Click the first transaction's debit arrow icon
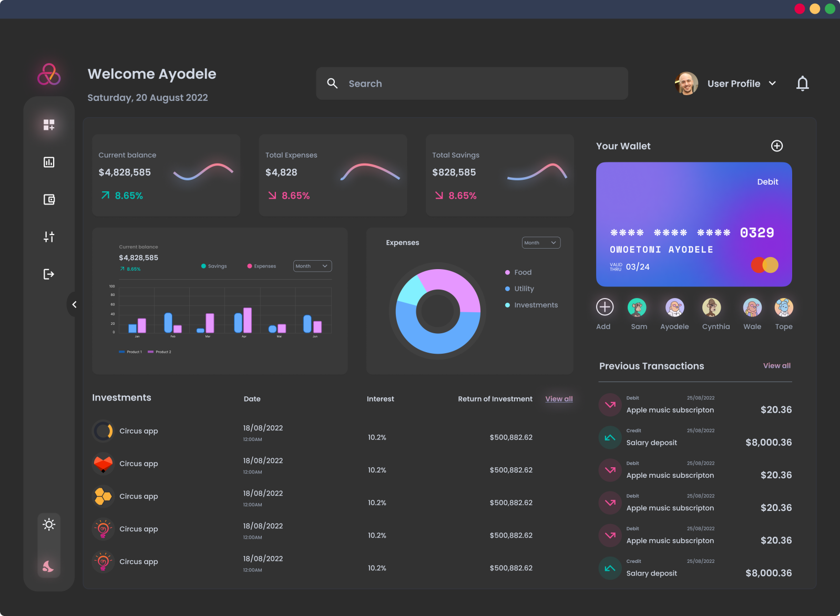Screen dimensions: 840x616 pos(610,405)
